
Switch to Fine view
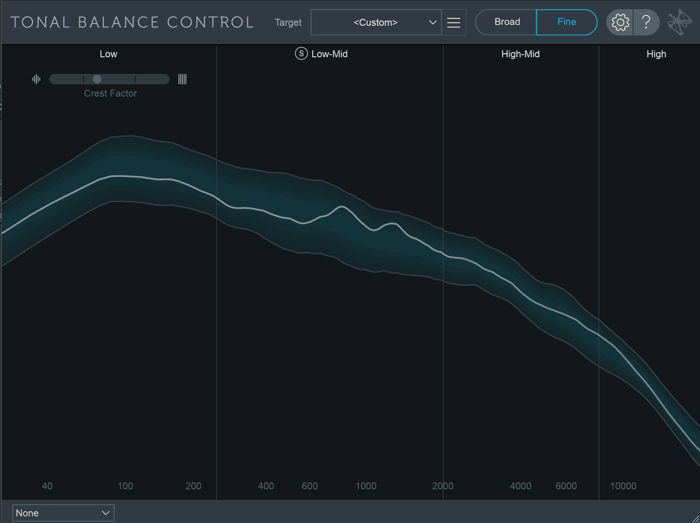point(567,22)
